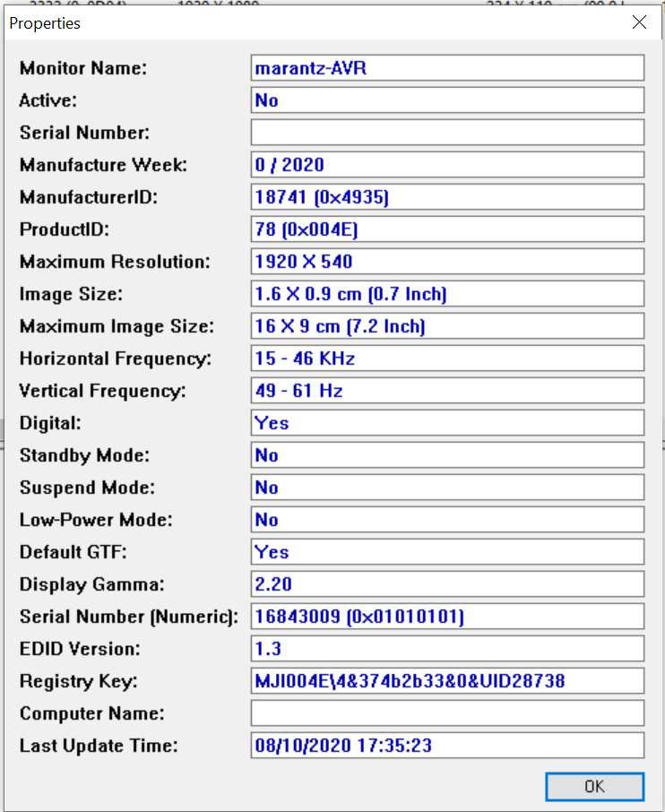The width and height of the screenshot is (665, 812).
Task: Click the 'Vertical Frequency:' label
Action: (x=102, y=391)
